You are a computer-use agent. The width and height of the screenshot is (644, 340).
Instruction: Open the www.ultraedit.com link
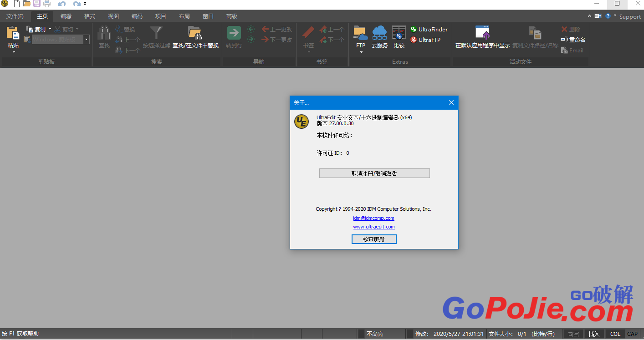click(374, 227)
